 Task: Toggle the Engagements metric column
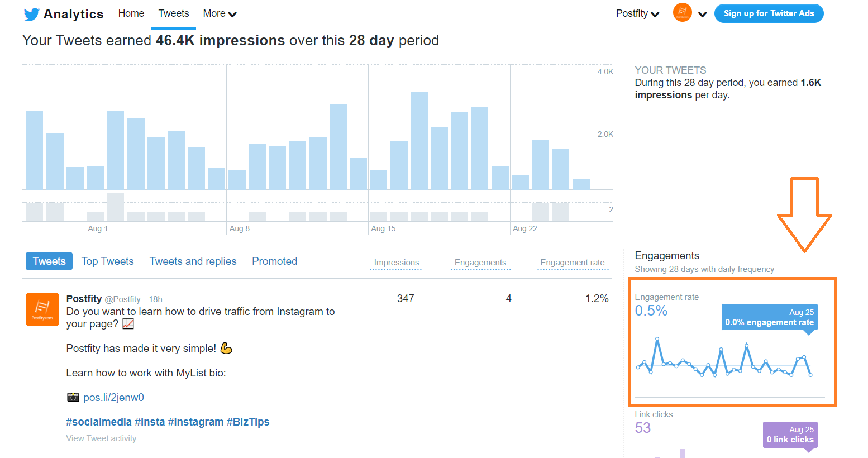click(480, 263)
